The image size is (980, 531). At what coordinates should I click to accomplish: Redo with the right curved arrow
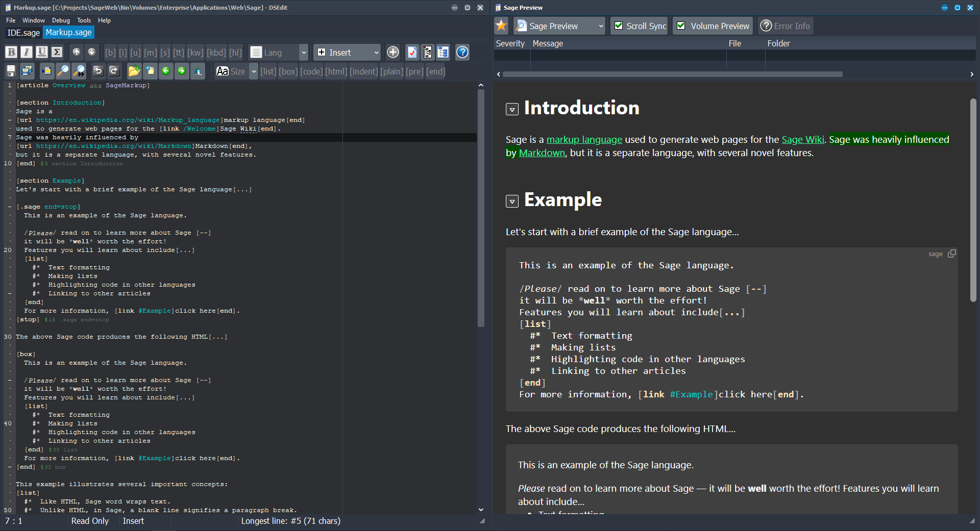pos(114,71)
